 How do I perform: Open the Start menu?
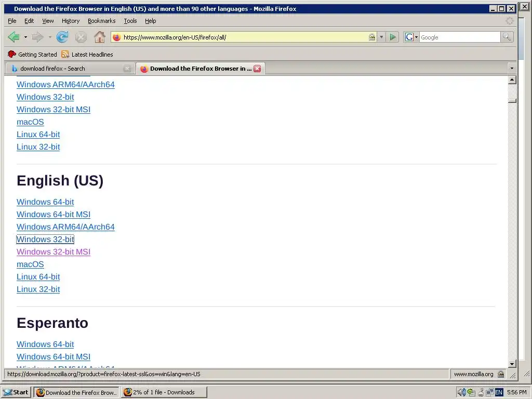coord(16,392)
